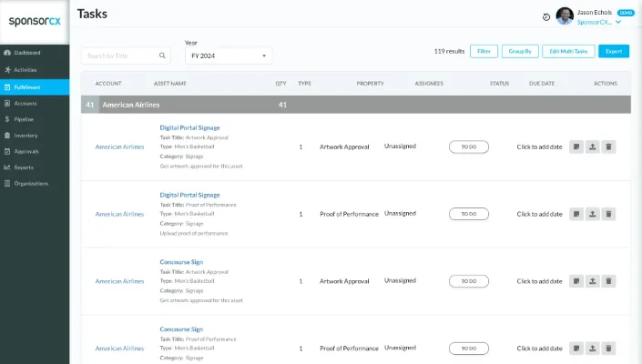Click upload icon for Digital Portal Proof of Performance
Image resolution: width=642 pixels, height=364 pixels.
[593, 214]
